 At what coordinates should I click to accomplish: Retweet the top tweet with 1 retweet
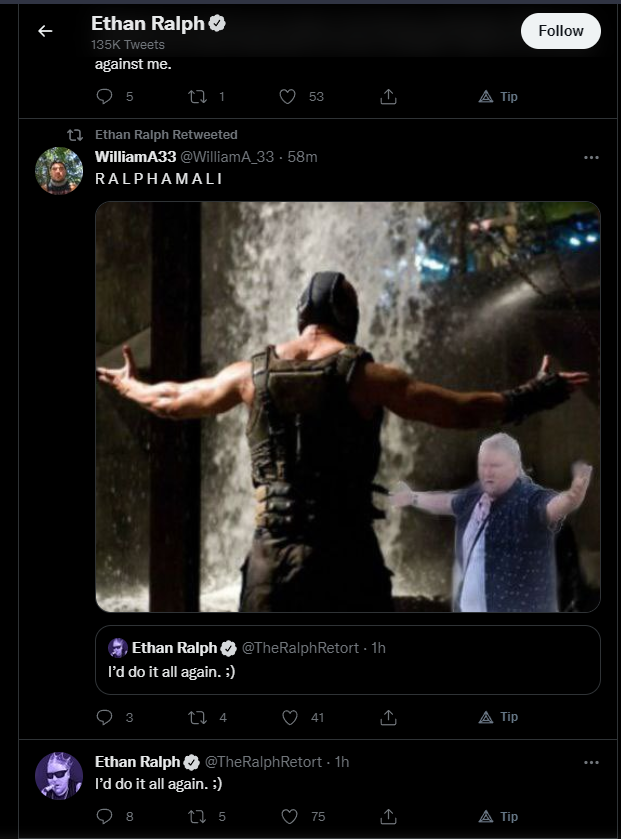pos(197,97)
